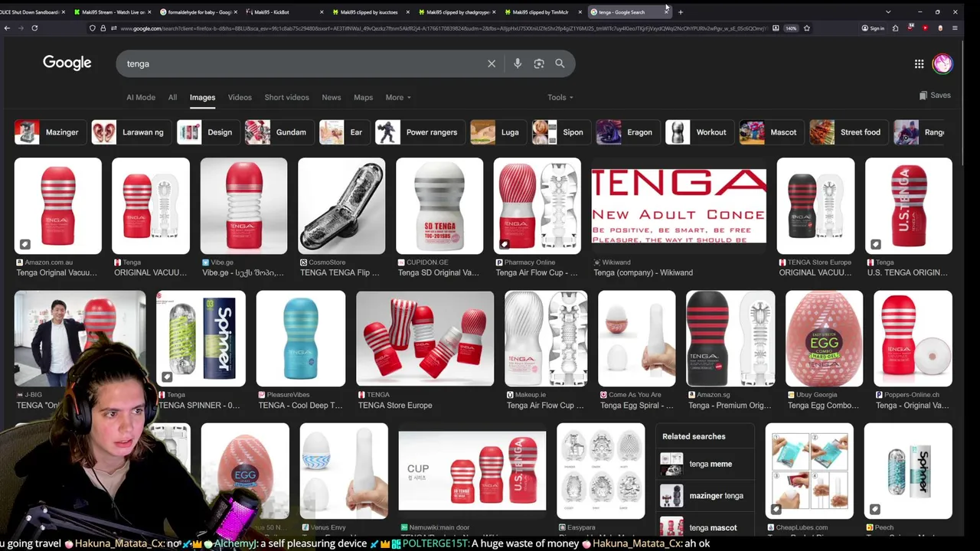
Task: Bookmark this page with the star icon
Action: click(806, 28)
